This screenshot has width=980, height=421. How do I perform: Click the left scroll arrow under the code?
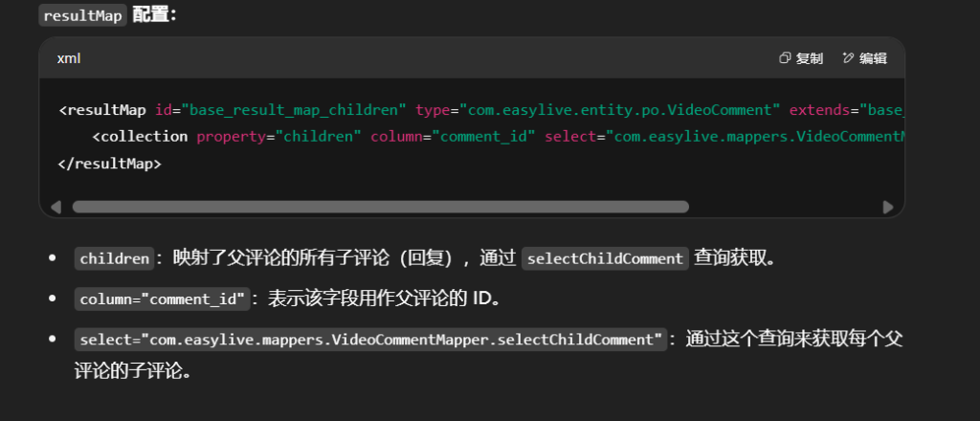(x=56, y=207)
